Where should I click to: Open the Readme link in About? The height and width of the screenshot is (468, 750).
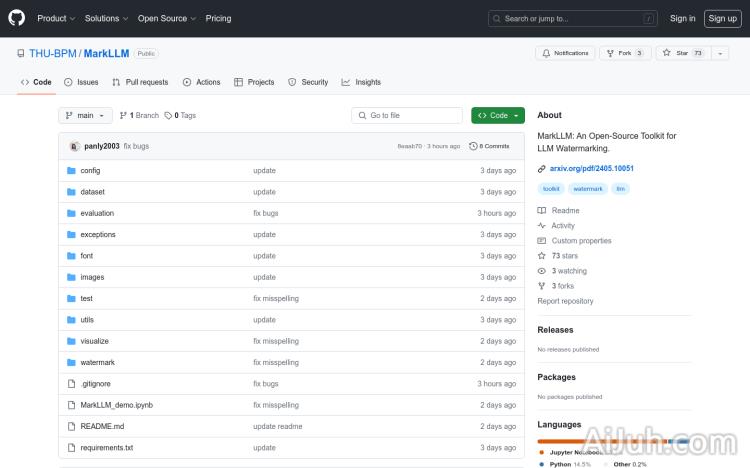pos(565,211)
